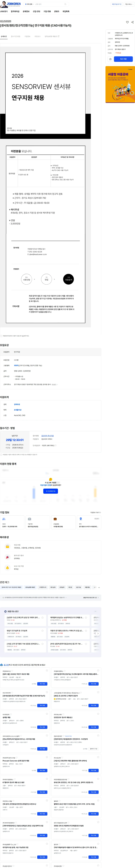Click the 서울형 이음공제 ad banner
This screenshot has height=868, width=135.
tap(120, 85)
